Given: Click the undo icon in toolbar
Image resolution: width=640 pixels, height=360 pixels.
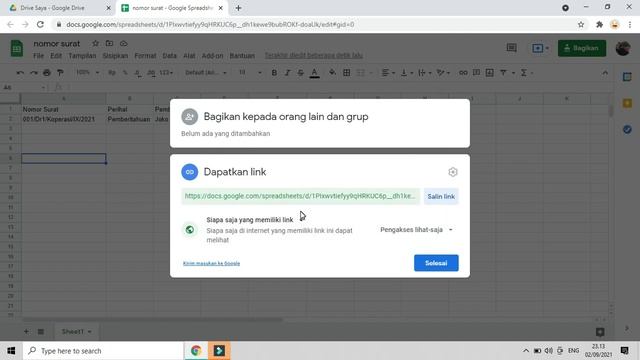Looking at the screenshot, I should [20, 73].
